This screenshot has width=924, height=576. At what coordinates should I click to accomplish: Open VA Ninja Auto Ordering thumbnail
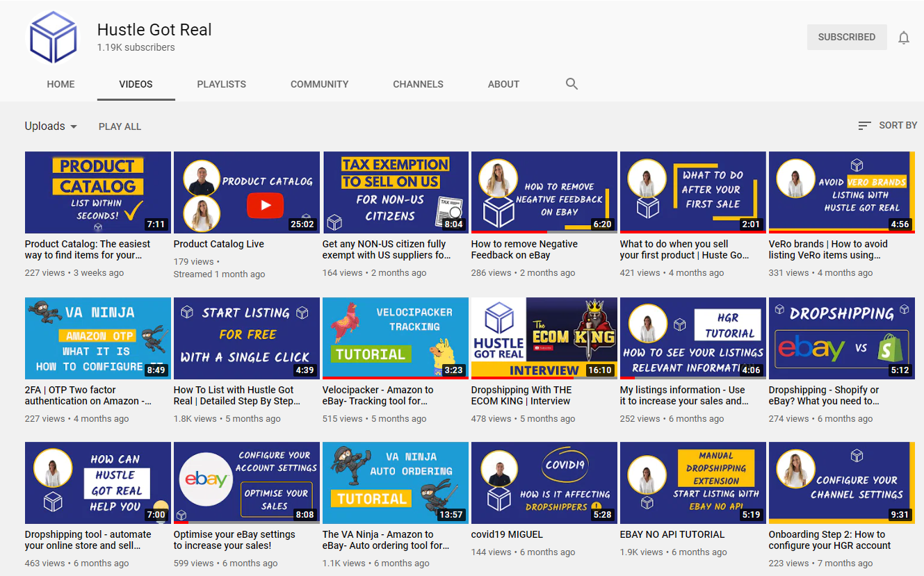pos(396,483)
